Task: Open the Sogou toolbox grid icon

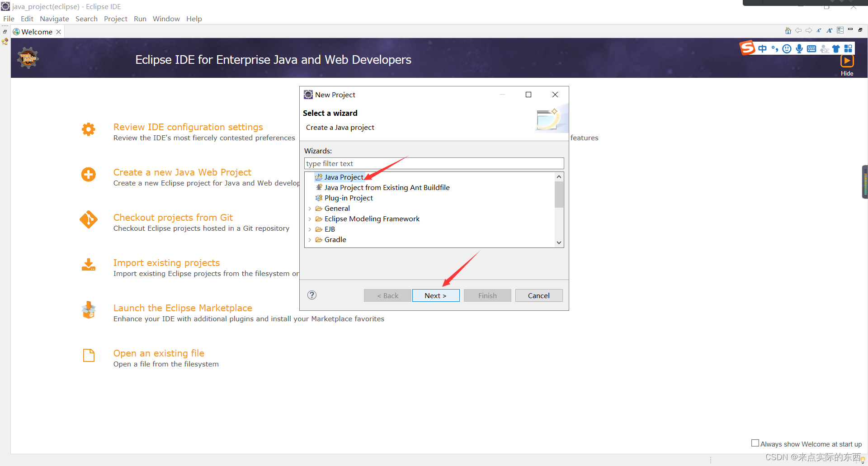Action: point(849,48)
